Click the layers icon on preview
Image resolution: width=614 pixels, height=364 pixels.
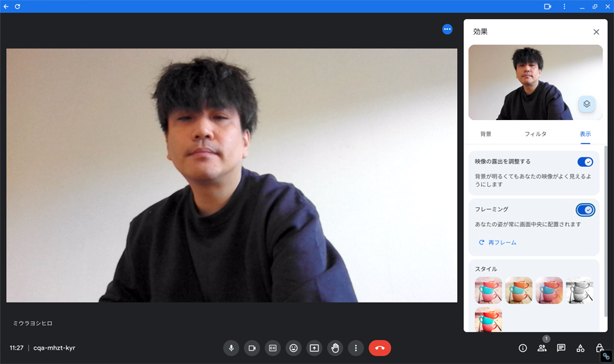587,104
